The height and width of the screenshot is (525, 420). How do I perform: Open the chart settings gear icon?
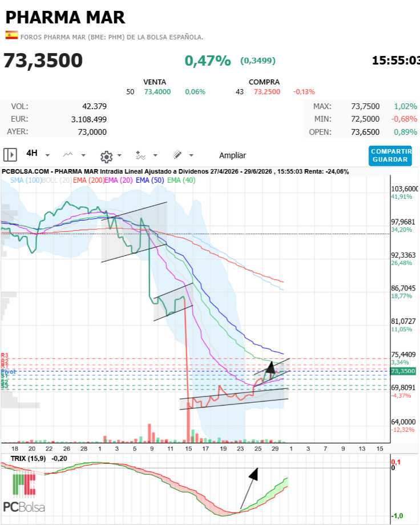pos(106,157)
